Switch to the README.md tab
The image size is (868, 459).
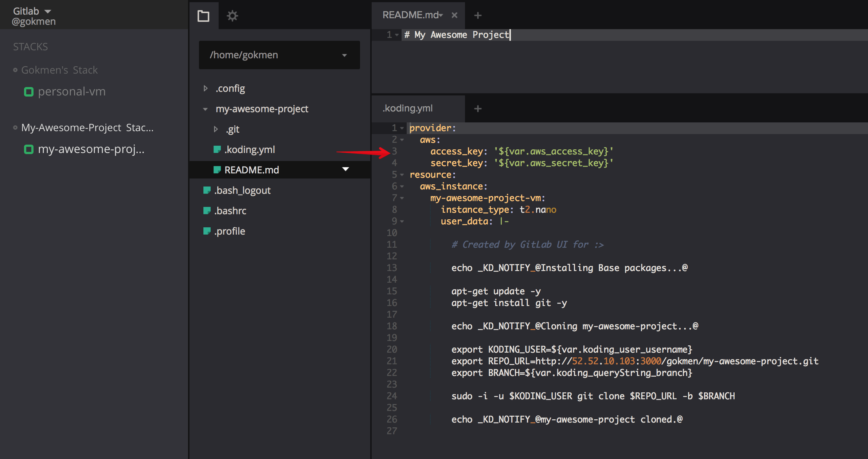click(411, 15)
